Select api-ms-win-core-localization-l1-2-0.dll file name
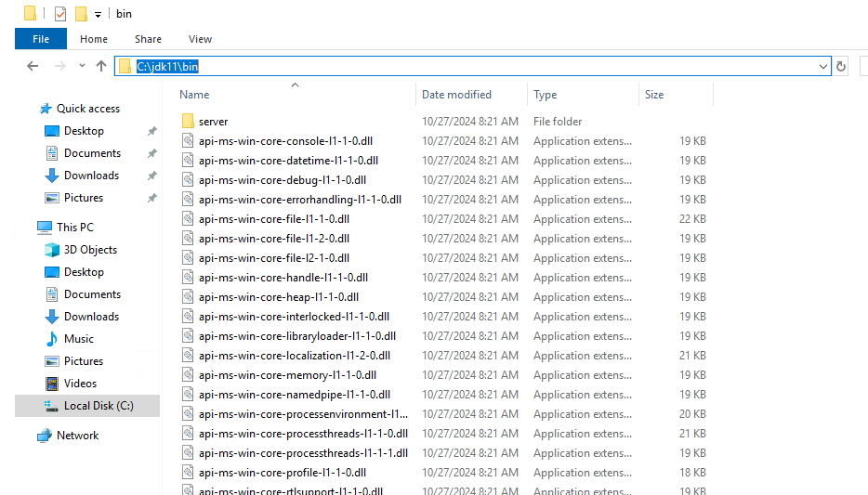868x495 pixels. click(295, 356)
